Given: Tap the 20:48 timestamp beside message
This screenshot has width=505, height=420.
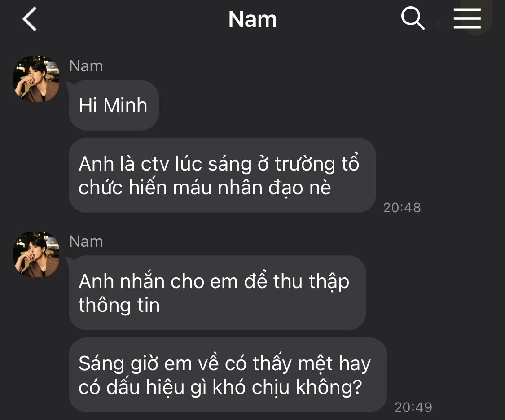Looking at the screenshot, I should coord(402,208).
